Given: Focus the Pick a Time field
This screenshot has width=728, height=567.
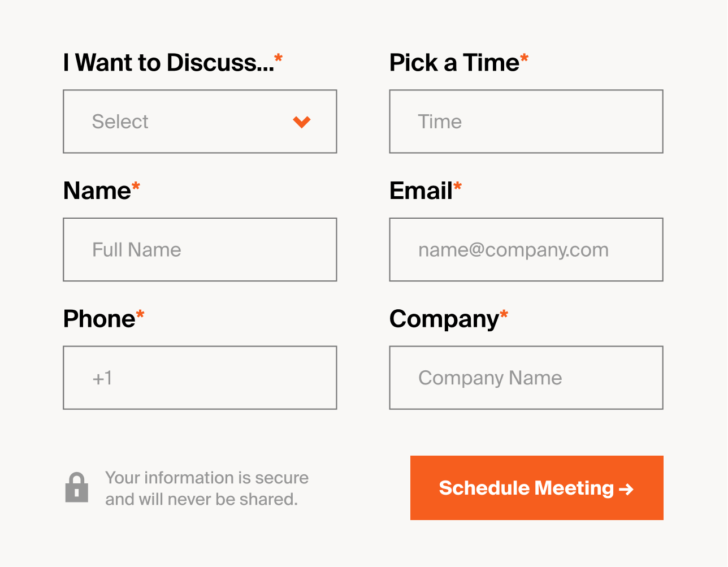Looking at the screenshot, I should pyautogui.click(x=526, y=122).
